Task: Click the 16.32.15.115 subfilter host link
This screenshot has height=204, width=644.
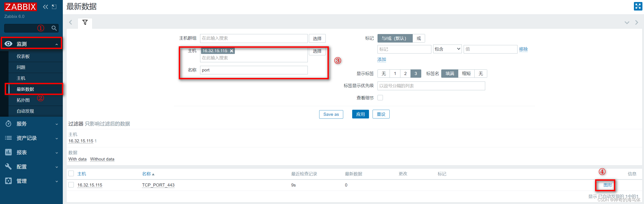Action: 81,141
